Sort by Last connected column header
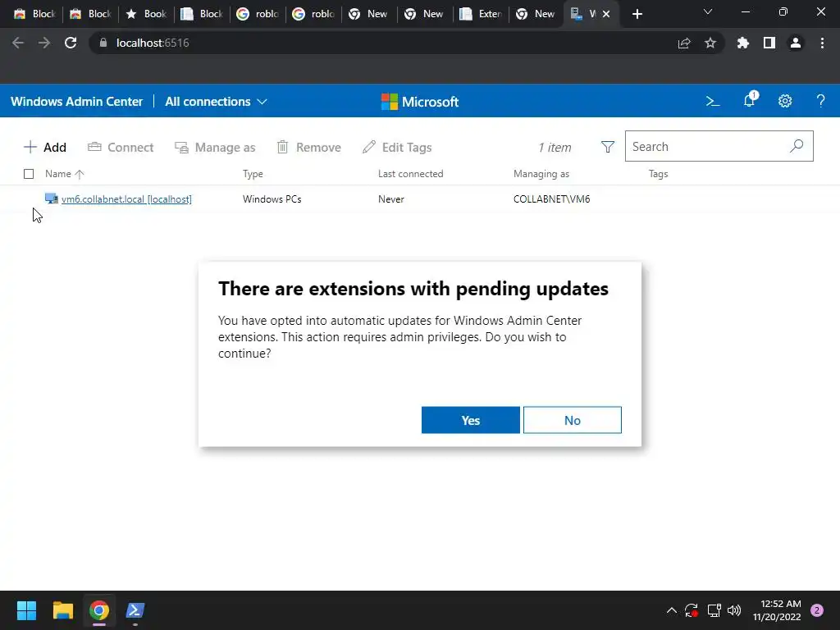The width and height of the screenshot is (840, 630). [411, 174]
